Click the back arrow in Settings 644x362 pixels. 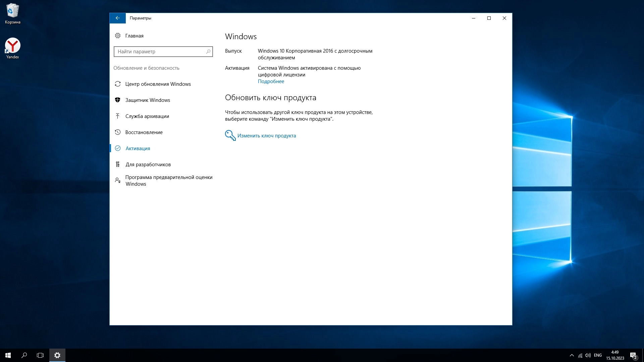tap(117, 18)
